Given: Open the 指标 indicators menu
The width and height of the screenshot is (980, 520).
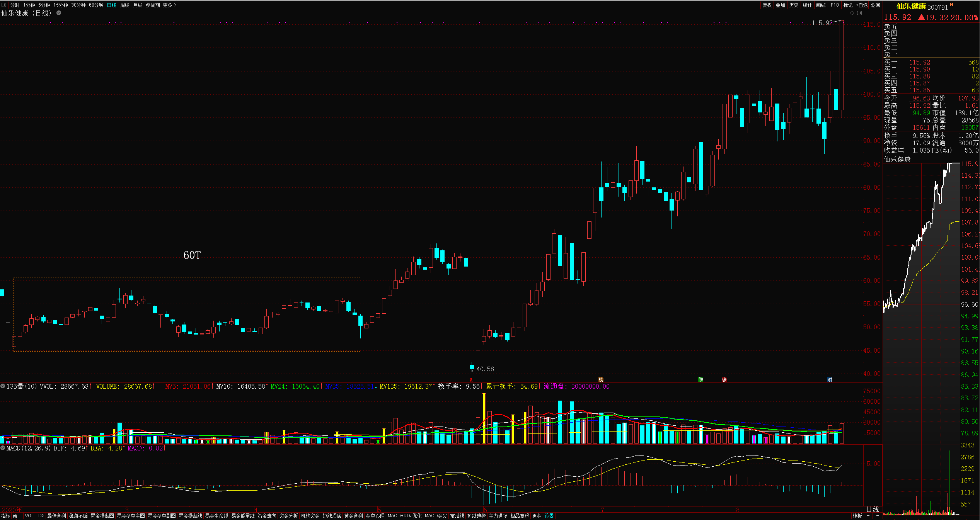Looking at the screenshot, I should pyautogui.click(x=6, y=516).
